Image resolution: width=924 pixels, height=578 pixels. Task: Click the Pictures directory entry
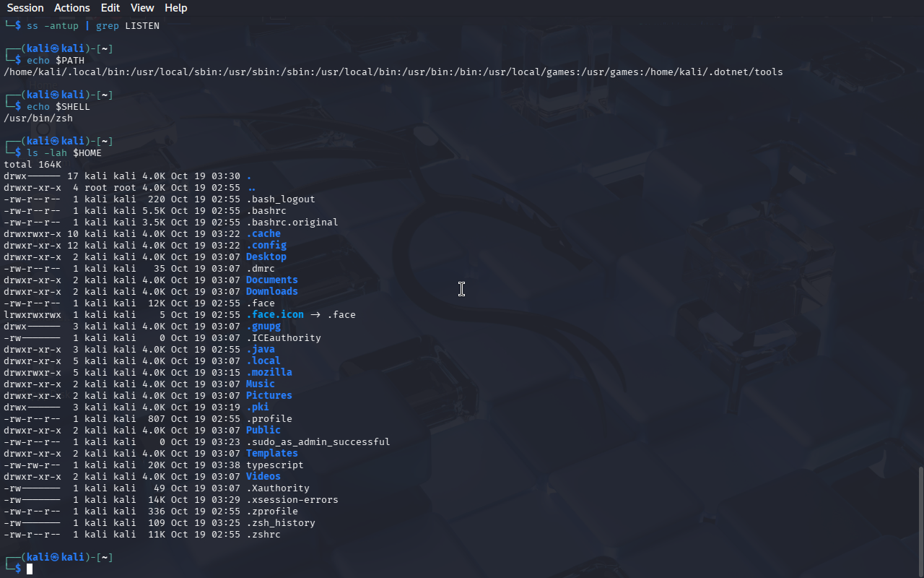(269, 396)
